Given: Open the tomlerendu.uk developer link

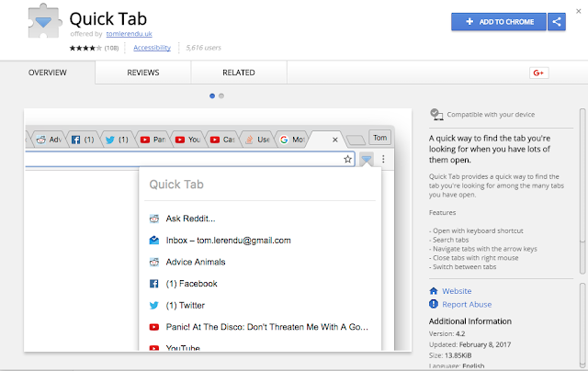Looking at the screenshot, I should click(x=129, y=34).
